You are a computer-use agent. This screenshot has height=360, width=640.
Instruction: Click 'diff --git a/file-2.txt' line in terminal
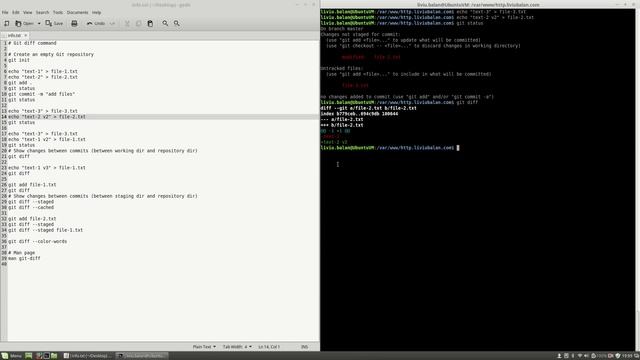point(369,108)
